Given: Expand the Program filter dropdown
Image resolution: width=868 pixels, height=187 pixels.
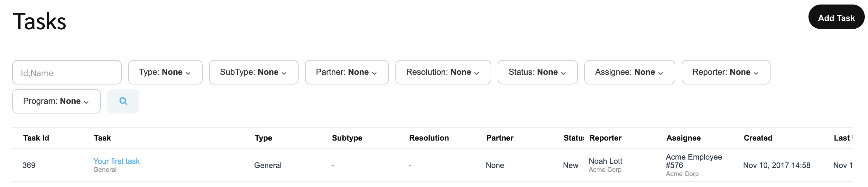Looking at the screenshot, I should 56,101.
